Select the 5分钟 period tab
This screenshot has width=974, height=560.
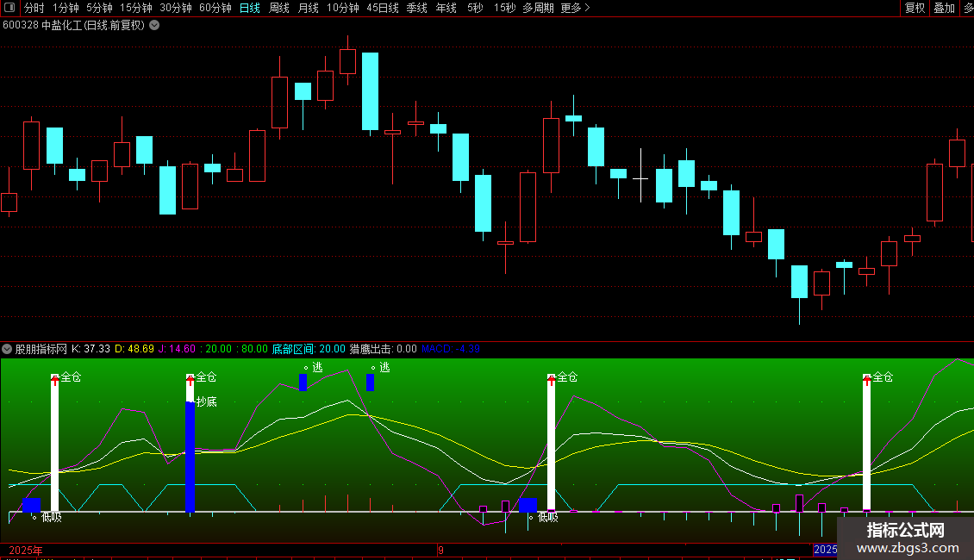pyautogui.click(x=99, y=8)
